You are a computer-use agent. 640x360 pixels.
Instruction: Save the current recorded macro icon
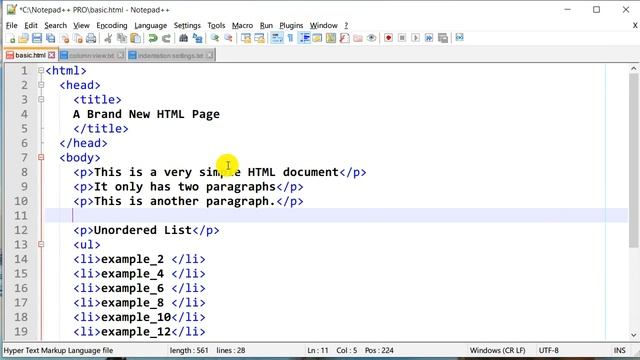coord(443,38)
